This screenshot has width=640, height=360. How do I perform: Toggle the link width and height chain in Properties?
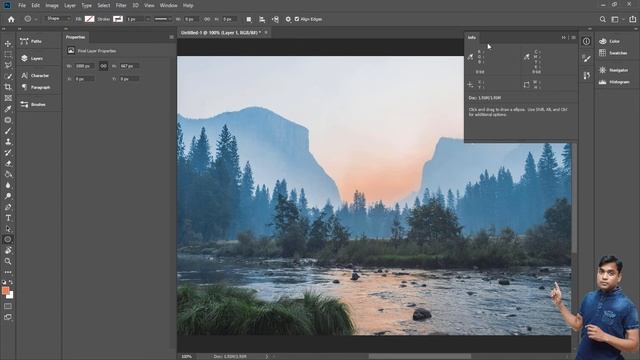[103, 66]
